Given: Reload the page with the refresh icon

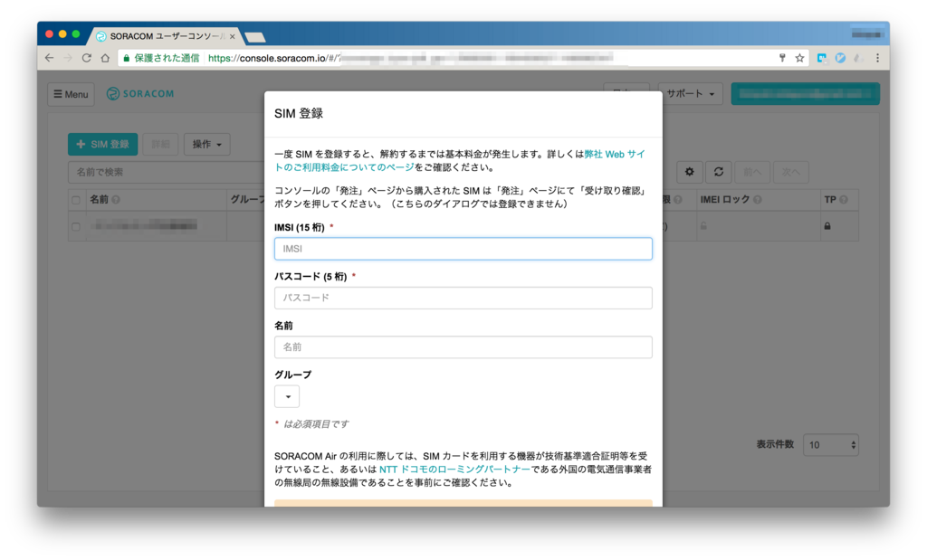Looking at the screenshot, I should pyautogui.click(x=86, y=58).
